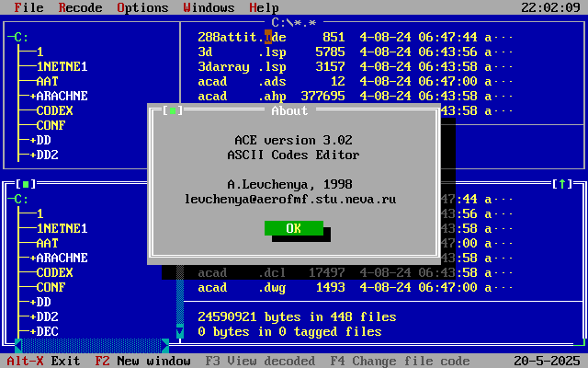Select the CODEX folder in the upper tree
Image resolution: width=588 pixels, height=368 pixels.
[54, 110]
